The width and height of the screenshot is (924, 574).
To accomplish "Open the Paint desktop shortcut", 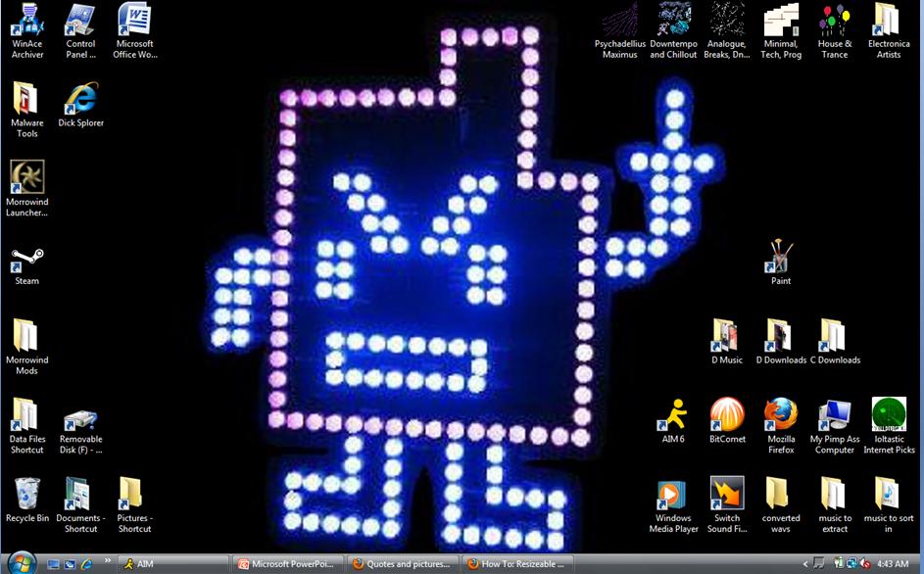I will point(781,258).
